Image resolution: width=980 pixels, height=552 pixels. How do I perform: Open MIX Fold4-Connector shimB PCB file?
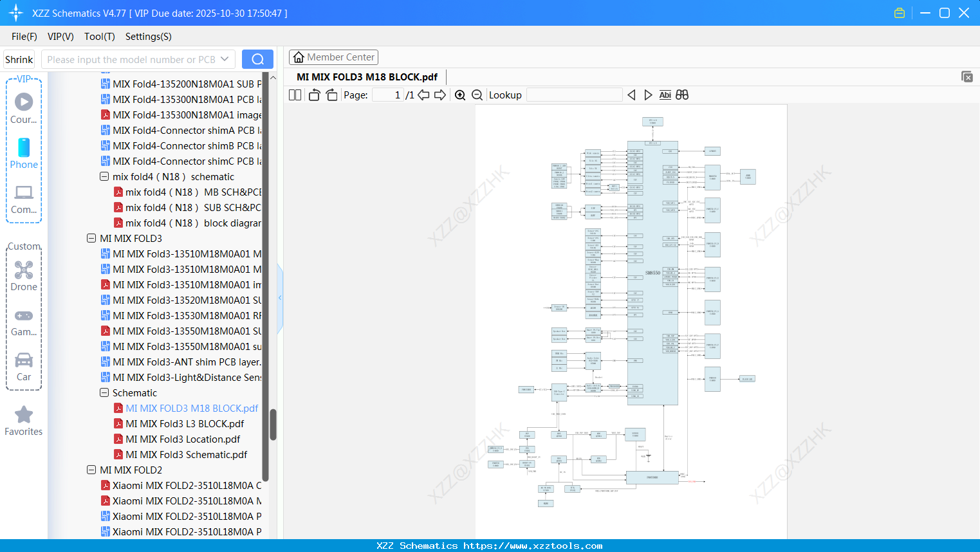pos(181,145)
